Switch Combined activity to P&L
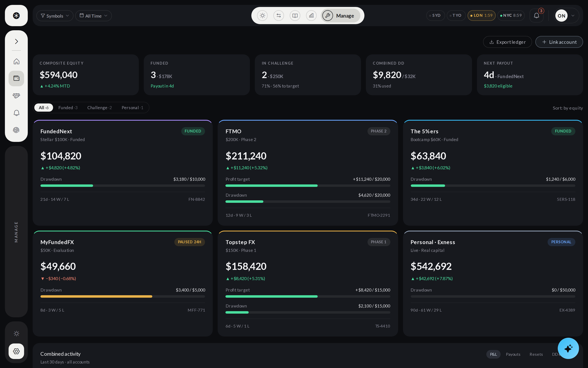The image size is (588, 368). 493,354
